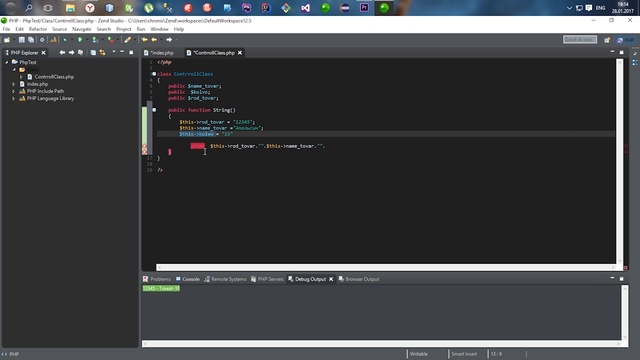
Task: Open the Project menu
Action: point(123,29)
